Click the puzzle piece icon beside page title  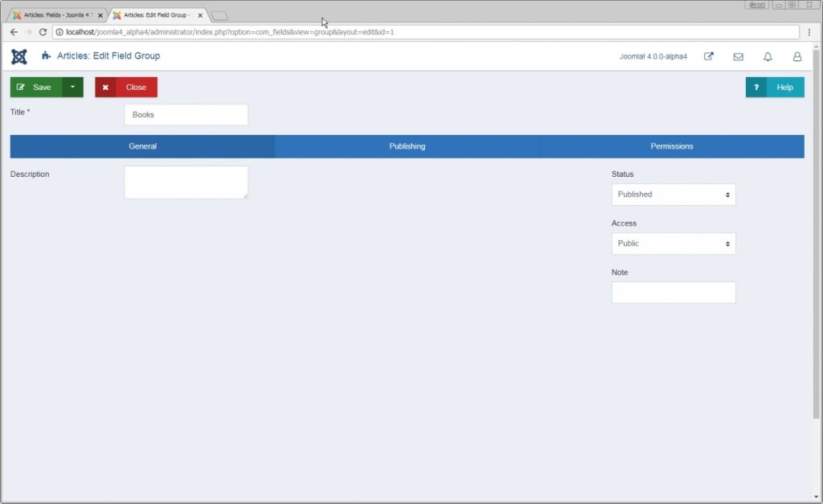coord(46,55)
